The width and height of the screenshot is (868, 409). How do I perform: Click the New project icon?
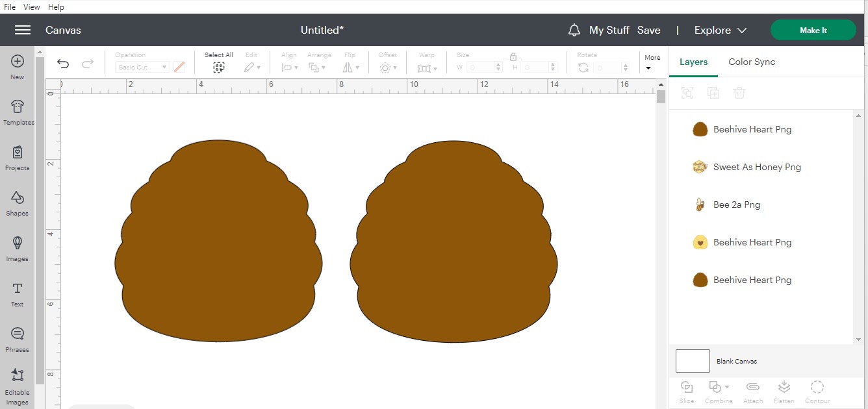tap(18, 61)
